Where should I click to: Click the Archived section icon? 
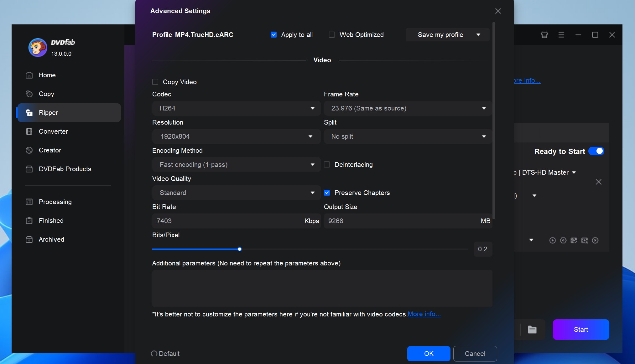29,239
